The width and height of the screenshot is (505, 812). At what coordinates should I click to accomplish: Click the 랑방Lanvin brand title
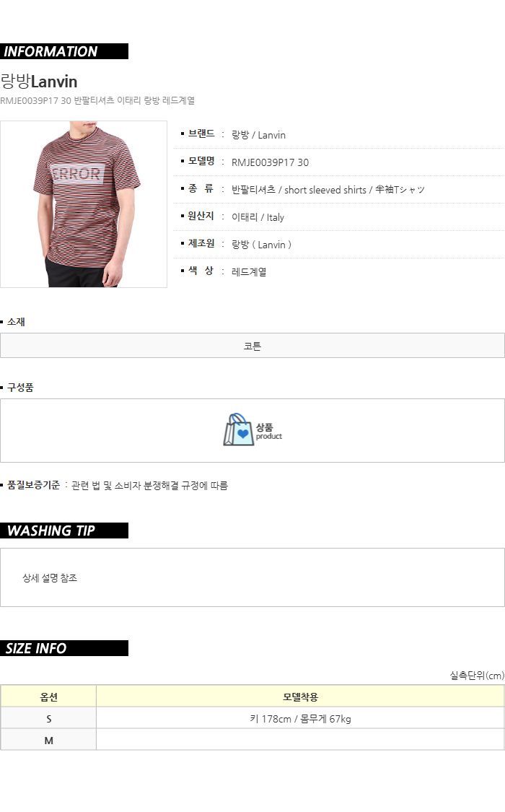click(39, 82)
